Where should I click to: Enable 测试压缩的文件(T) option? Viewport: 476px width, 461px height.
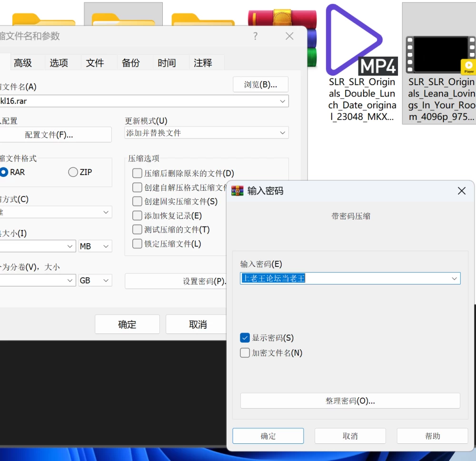coord(137,229)
